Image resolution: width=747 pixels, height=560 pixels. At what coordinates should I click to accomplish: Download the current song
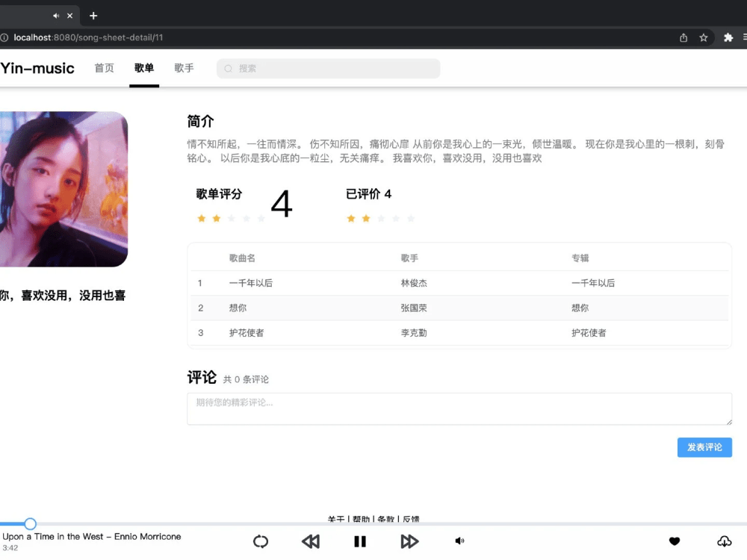pos(724,541)
